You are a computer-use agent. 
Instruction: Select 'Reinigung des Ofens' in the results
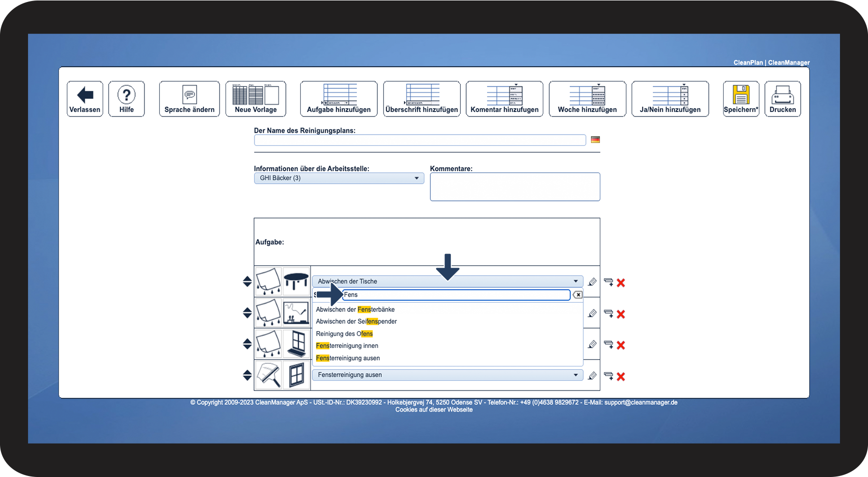pyautogui.click(x=344, y=334)
